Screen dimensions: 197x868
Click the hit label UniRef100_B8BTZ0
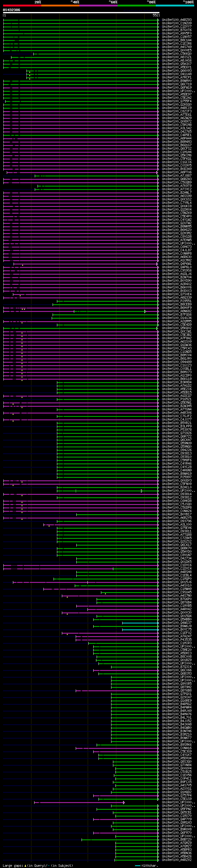tap(176, 840)
